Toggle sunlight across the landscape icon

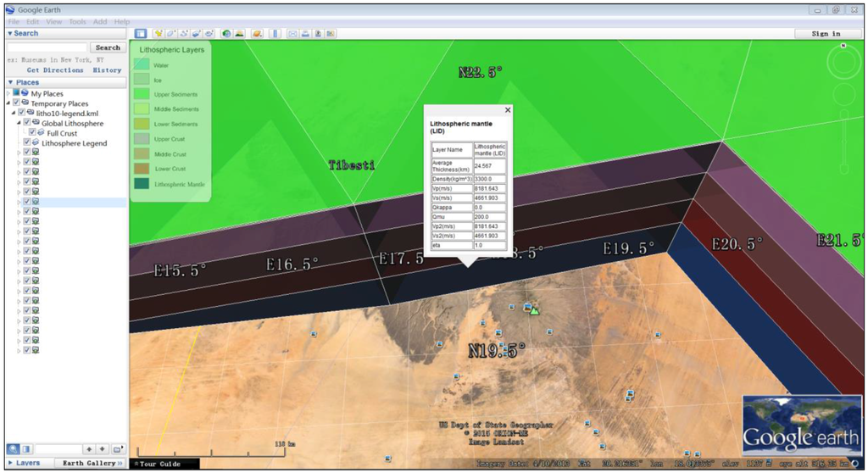(x=239, y=34)
